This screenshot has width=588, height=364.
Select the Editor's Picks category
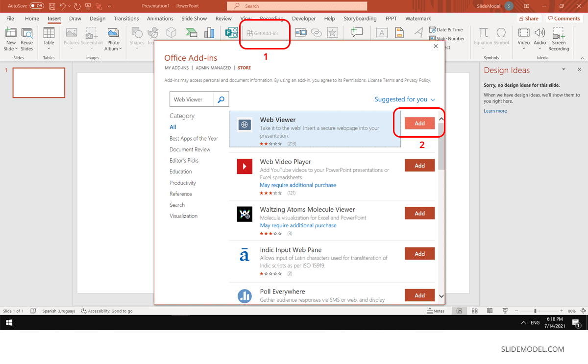(184, 161)
